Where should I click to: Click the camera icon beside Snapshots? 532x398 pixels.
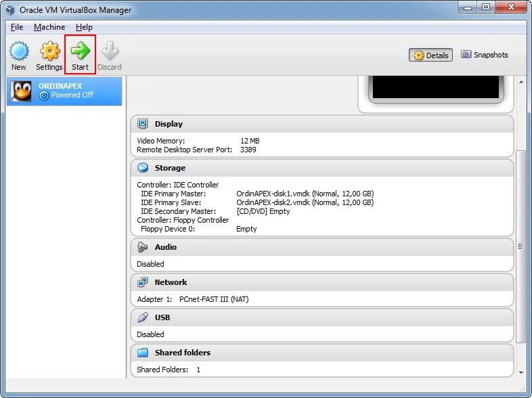point(466,54)
